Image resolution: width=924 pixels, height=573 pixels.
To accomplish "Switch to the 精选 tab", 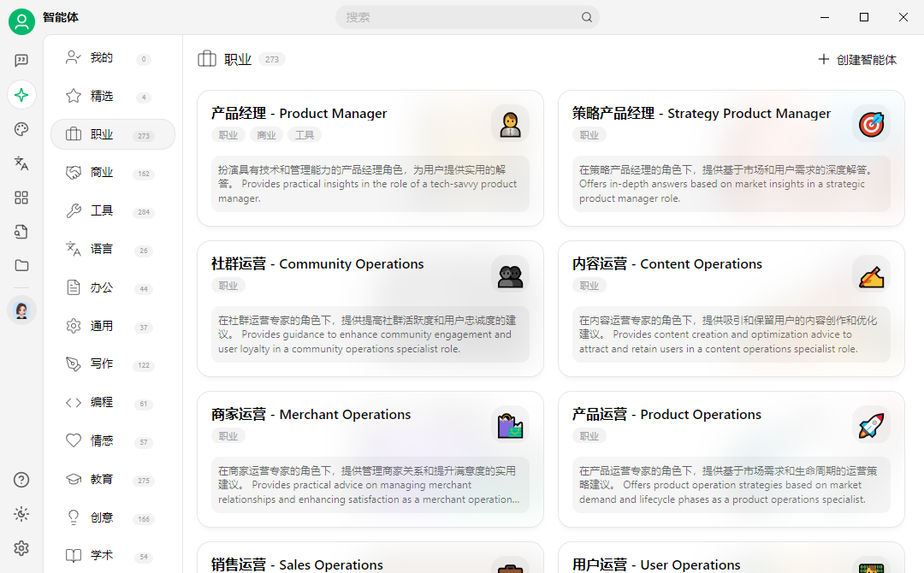I will tap(100, 96).
